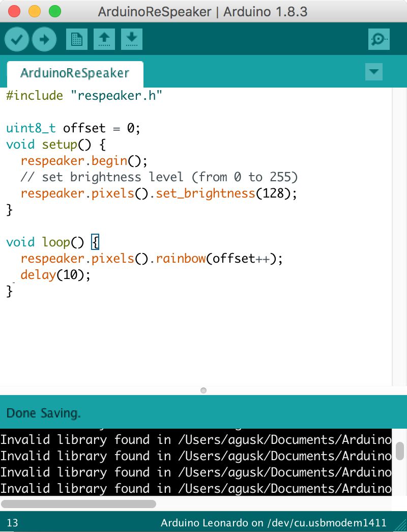
Task: Click the console vertical scrollbar thumb
Action: click(x=400, y=451)
